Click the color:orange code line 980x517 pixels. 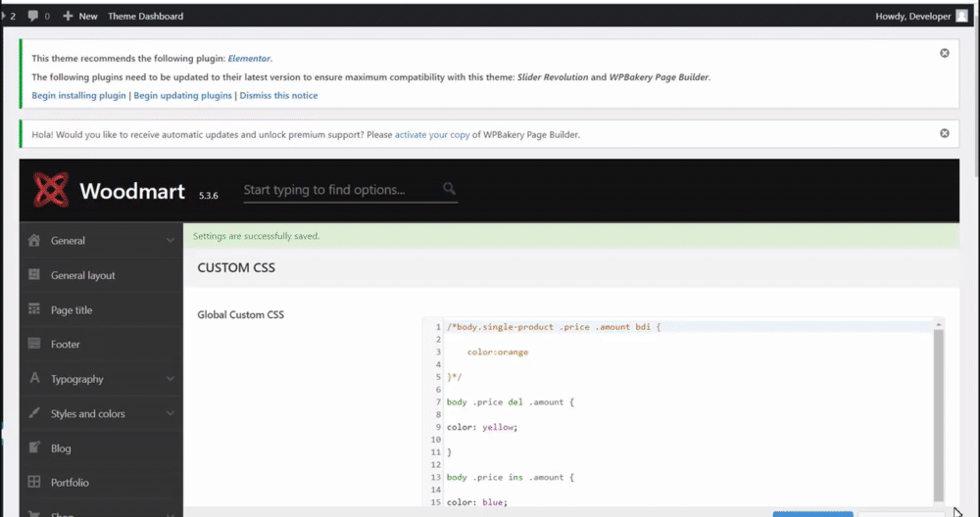(498, 352)
